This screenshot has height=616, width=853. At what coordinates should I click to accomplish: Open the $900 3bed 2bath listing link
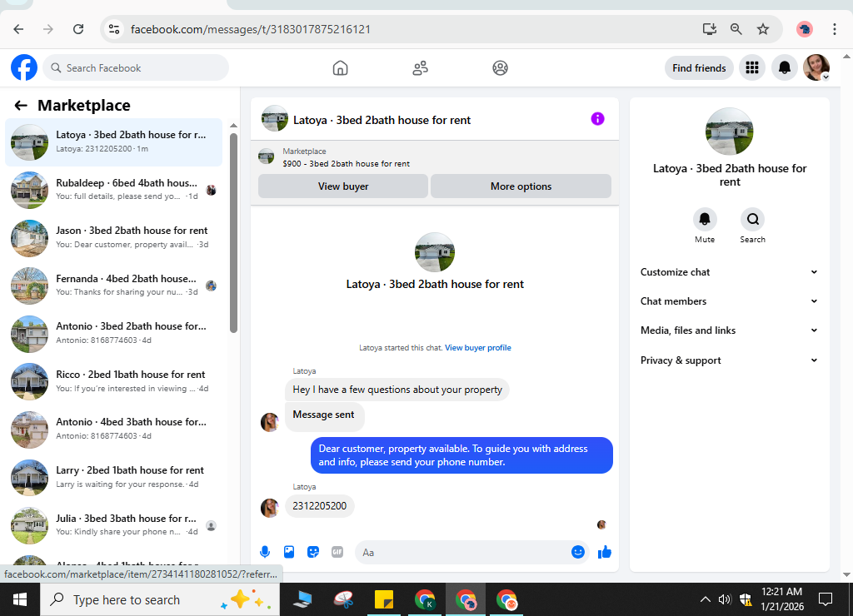(x=346, y=164)
